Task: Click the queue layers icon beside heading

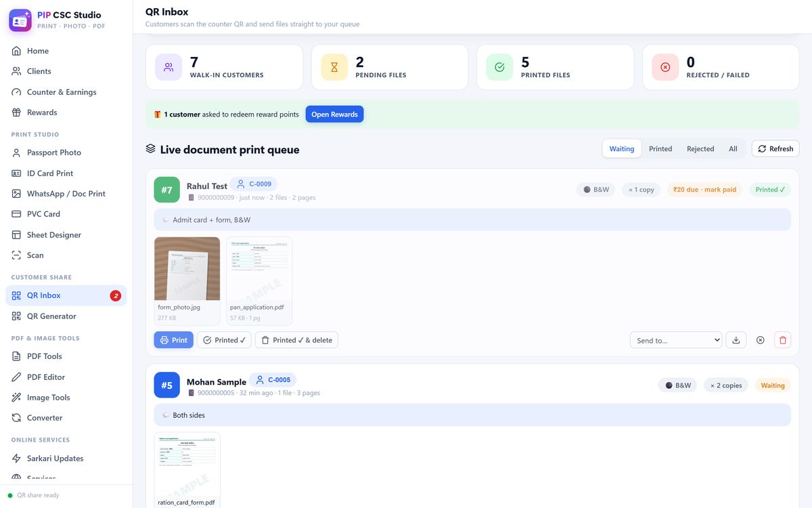Action: [x=151, y=148]
